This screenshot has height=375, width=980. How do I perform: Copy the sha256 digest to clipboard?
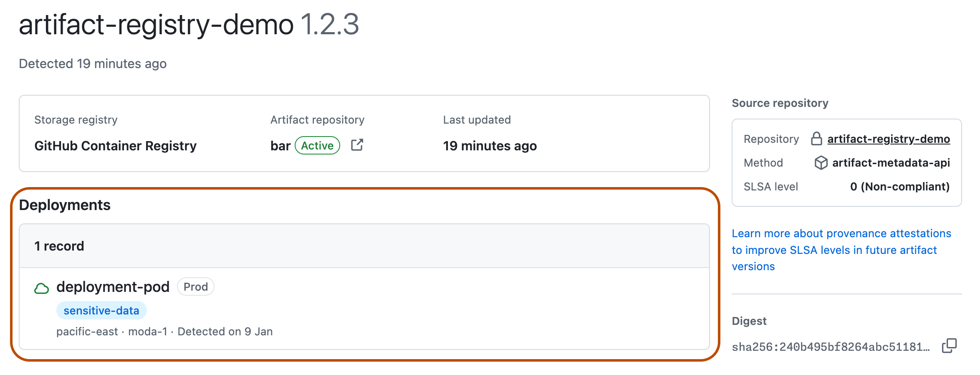pos(949,346)
